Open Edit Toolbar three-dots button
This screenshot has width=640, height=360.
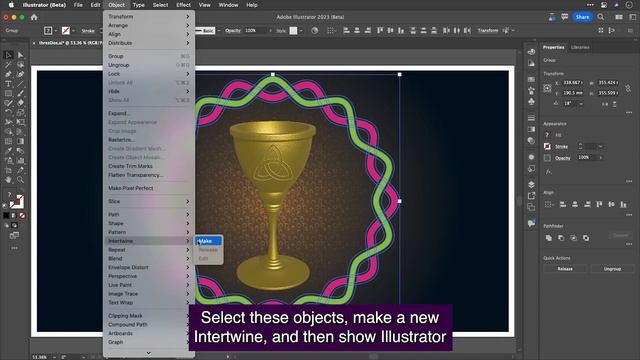(x=14, y=248)
